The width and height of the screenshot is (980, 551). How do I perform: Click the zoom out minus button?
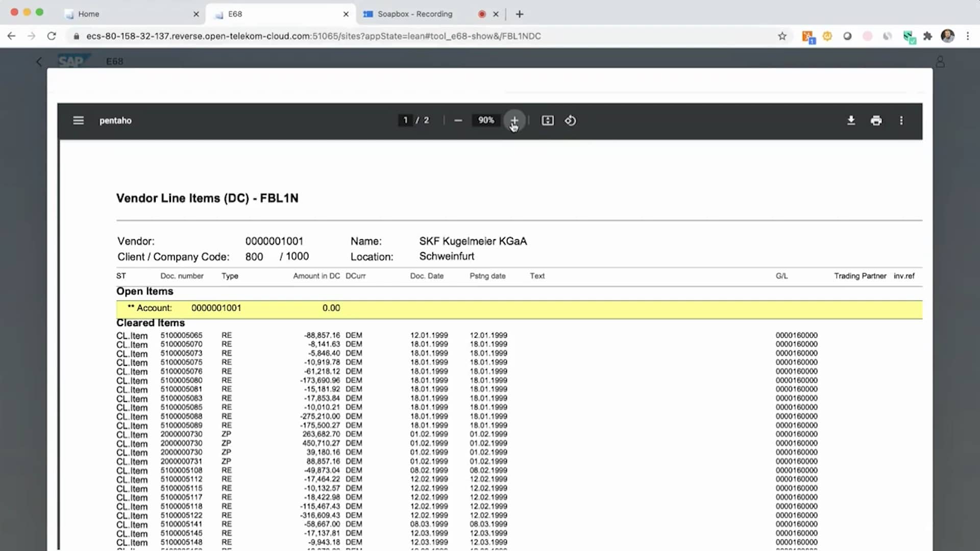458,120
